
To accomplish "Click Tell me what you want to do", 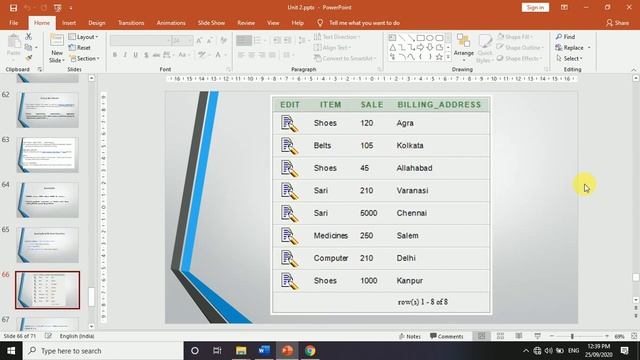I will (x=364, y=23).
